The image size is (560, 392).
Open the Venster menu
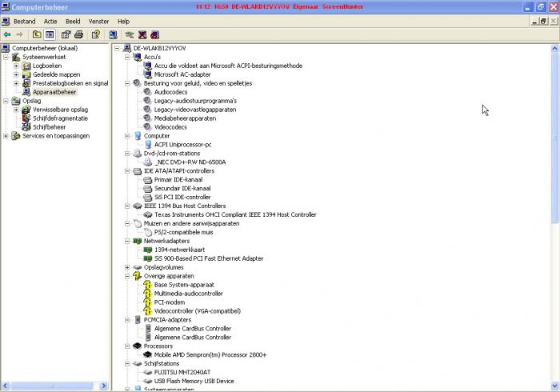click(98, 22)
